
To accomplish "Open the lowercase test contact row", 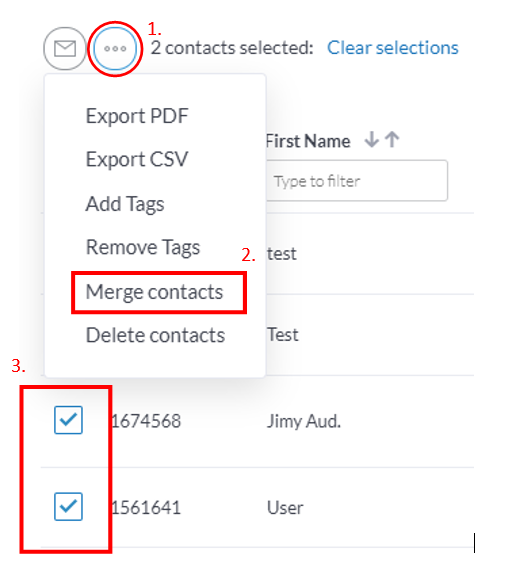I will 282,254.
